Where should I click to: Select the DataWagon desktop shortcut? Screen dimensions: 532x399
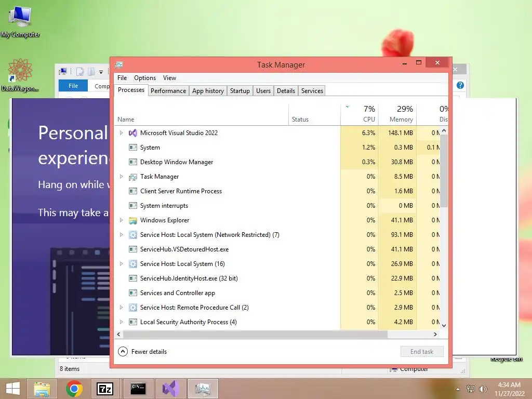[x=20, y=75]
